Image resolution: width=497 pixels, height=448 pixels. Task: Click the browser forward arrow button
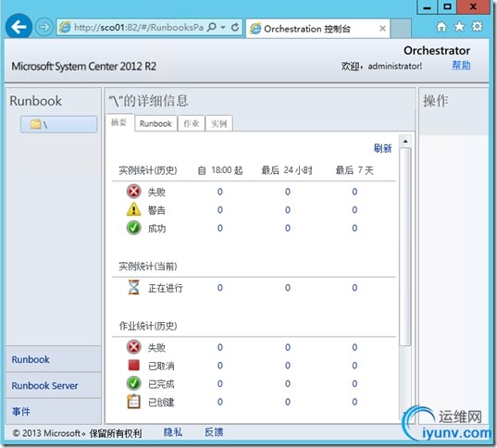pyautogui.click(x=43, y=27)
